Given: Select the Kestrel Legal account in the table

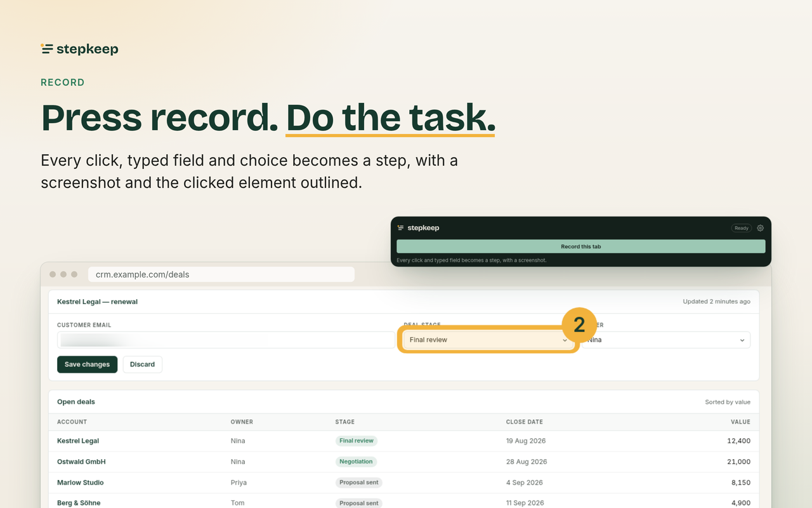Looking at the screenshot, I should tap(78, 441).
